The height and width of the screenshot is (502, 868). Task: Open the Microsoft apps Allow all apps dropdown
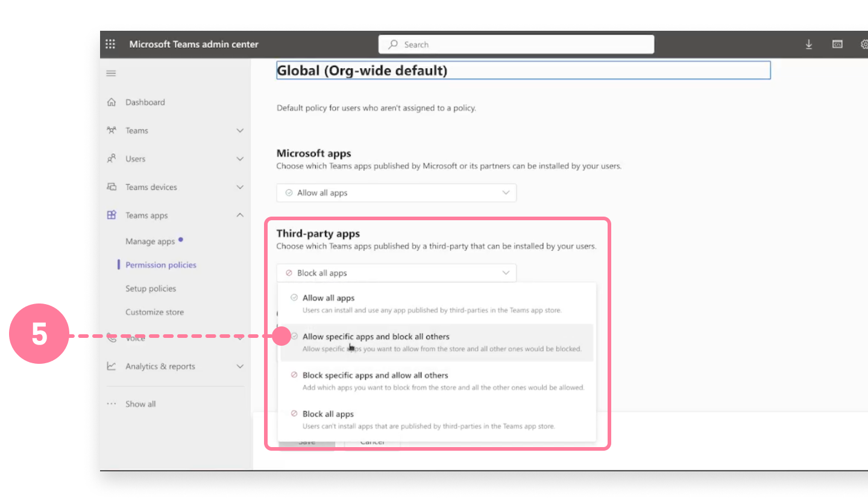pos(397,193)
